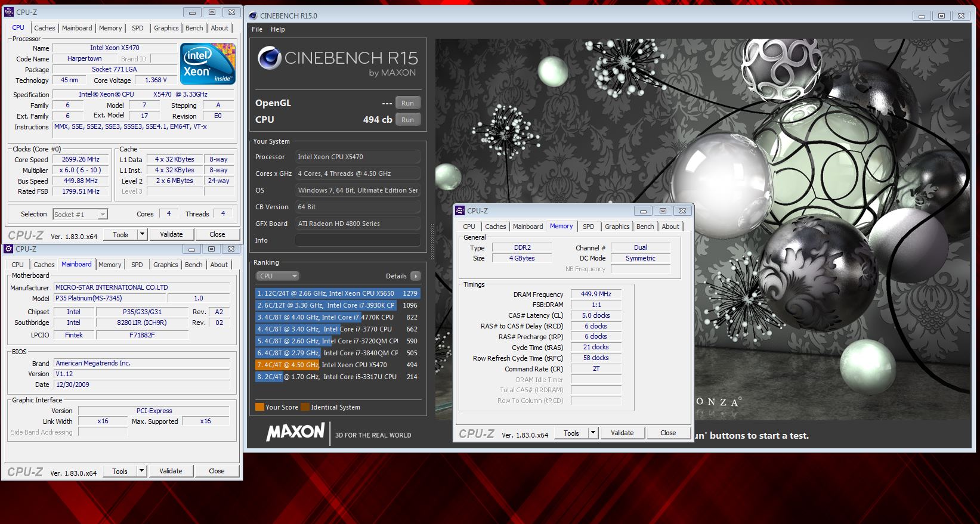980x524 pixels.
Task: Click the motherboard model P35 Platinum(MS-7345)
Action: point(109,298)
